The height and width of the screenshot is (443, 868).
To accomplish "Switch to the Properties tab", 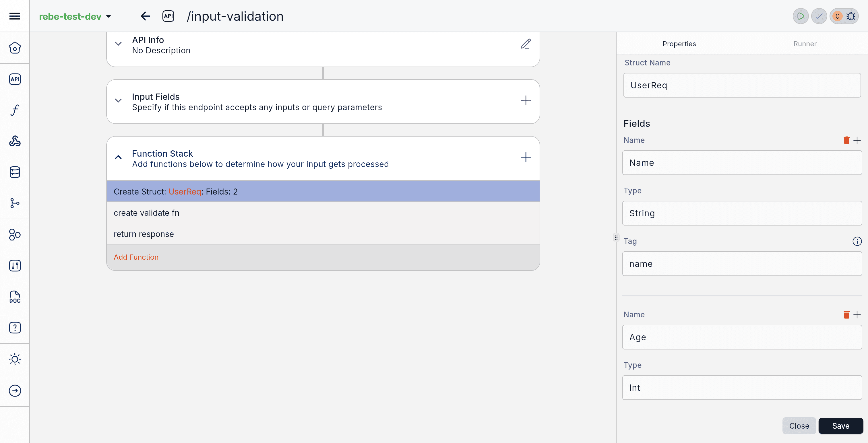I will [679, 44].
